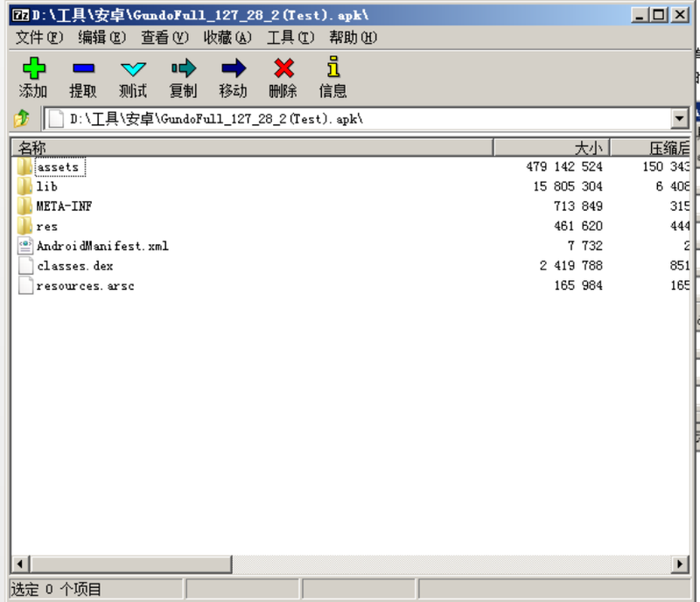Select the classes.dex file icon
Screen dimensions: 700x602
pyautogui.click(x=25, y=266)
